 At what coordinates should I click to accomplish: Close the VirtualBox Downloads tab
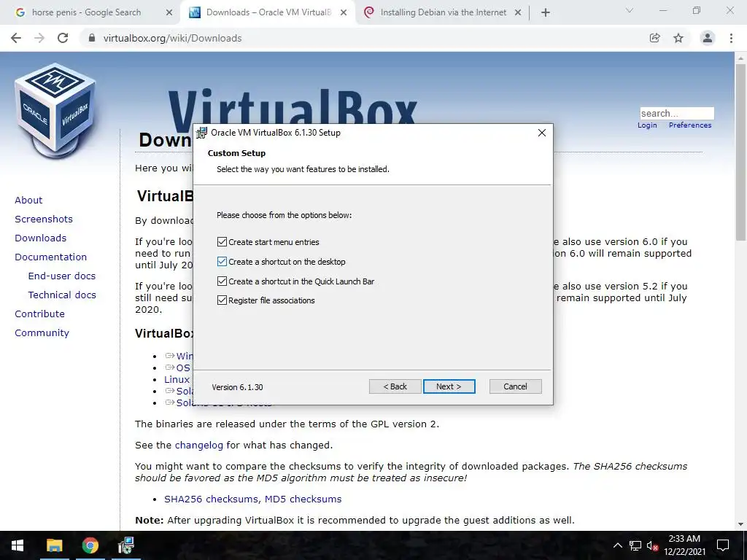coord(343,13)
